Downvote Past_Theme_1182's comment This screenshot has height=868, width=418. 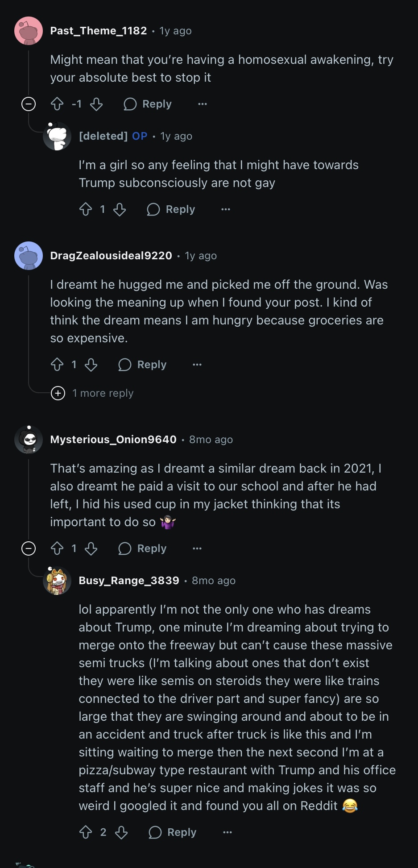96,104
